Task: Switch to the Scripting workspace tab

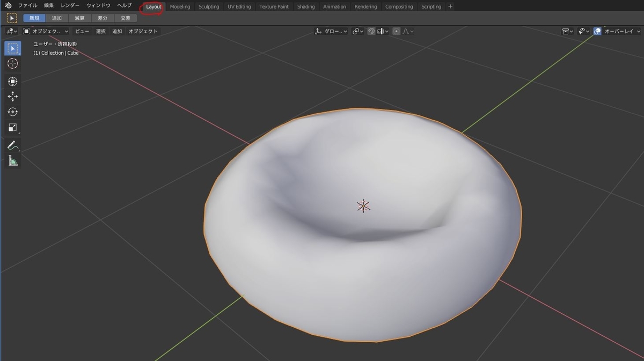Action: point(431,7)
